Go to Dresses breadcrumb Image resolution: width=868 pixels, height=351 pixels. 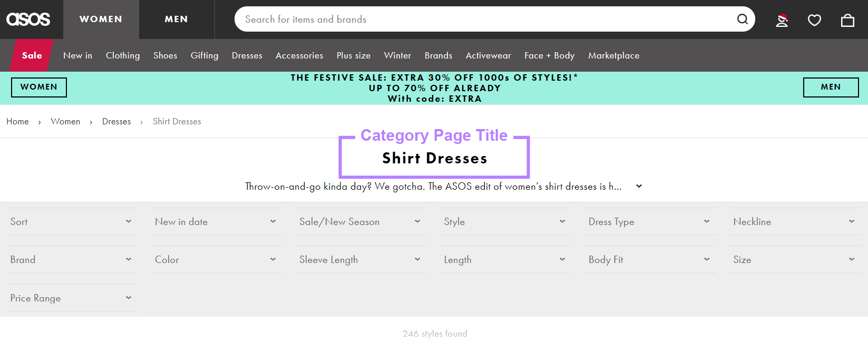[116, 121]
